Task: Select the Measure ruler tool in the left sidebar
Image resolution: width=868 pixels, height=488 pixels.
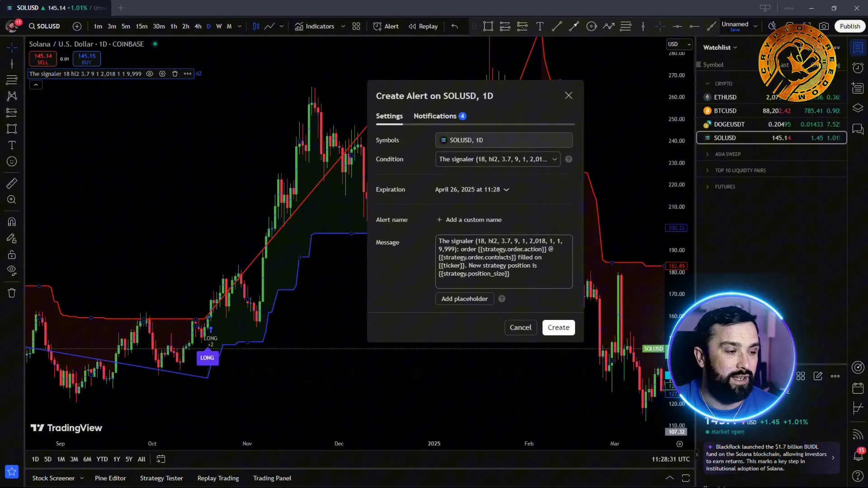Action: [x=12, y=183]
